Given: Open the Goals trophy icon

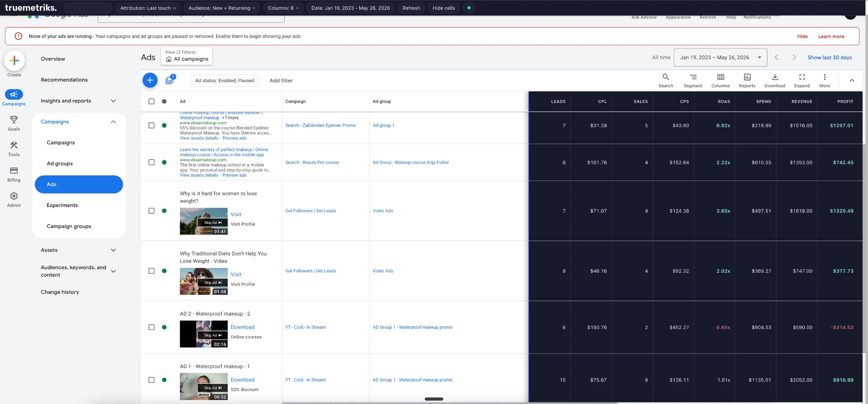Looking at the screenshot, I should pyautogui.click(x=14, y=120).
